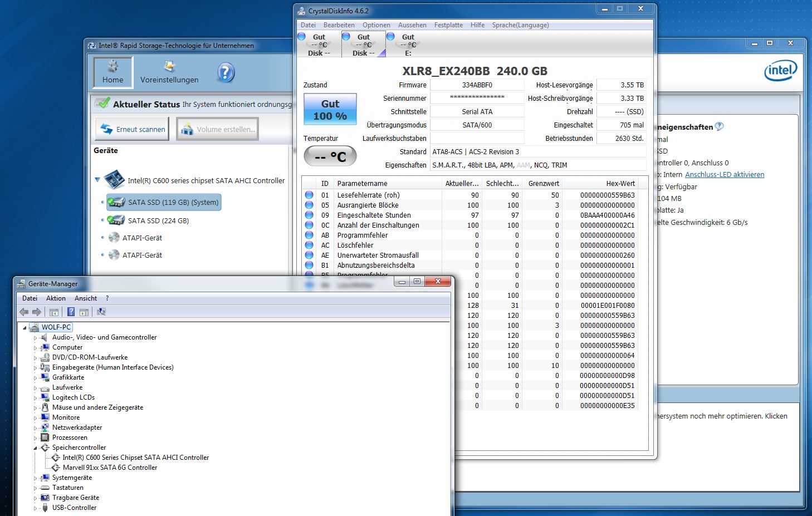
Task: Open Bearbeiten menu in CrystalDiskInfo
Action: [x=339, y=25]
